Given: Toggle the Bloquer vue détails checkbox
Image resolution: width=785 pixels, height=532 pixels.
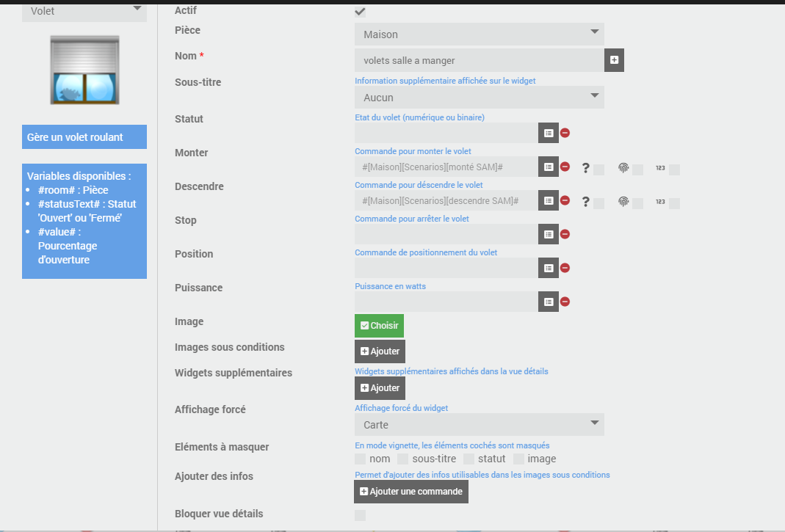Looking at the screenshot, I should pyautogui.click(x=360, y=515).
